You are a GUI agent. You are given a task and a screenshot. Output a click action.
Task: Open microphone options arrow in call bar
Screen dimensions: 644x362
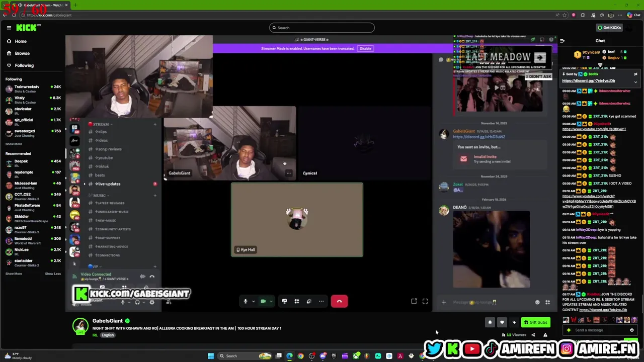pyautogui.click(x=253, y=302)
